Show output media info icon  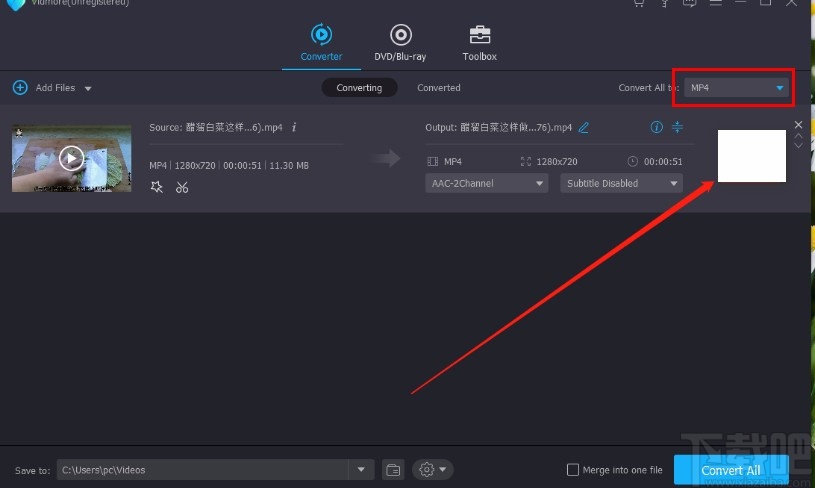point(656,127)
